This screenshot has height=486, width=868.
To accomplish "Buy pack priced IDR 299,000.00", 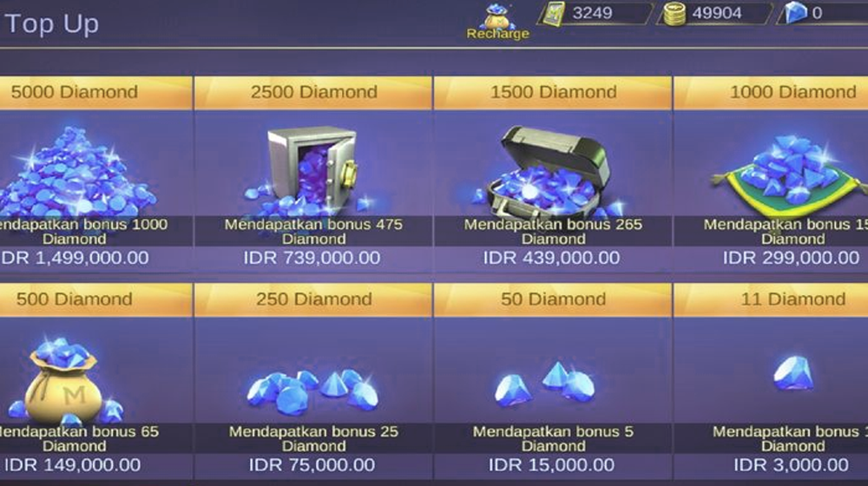I will click(x=791, y=258).
